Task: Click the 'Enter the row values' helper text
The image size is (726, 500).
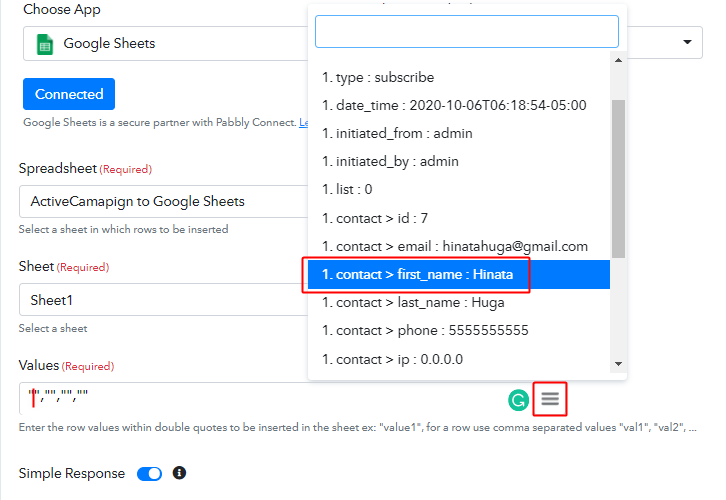Action: coord(357,427)
